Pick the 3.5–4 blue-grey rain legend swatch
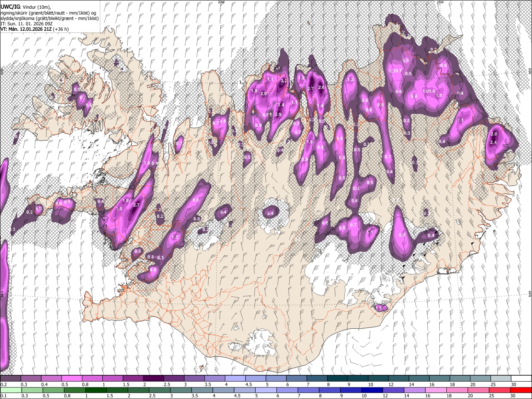This screenshot has width=532, height=399. click(x=202, y=390)
